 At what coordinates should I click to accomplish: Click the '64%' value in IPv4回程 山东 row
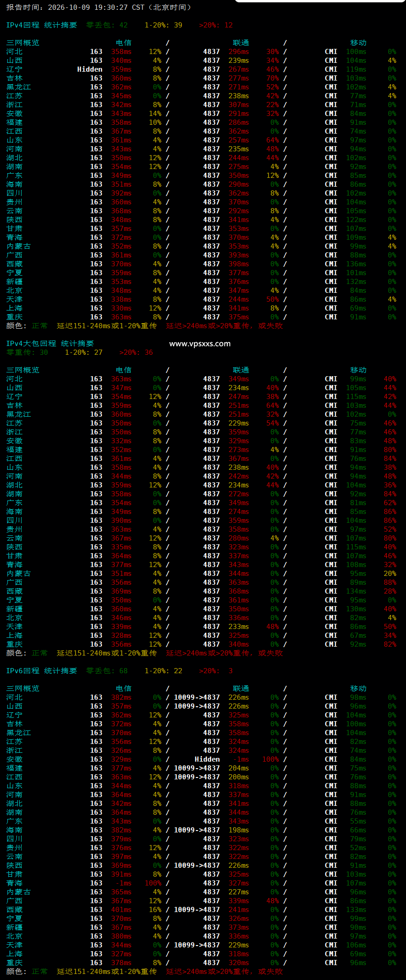pyautogui.click(x=273, y=140)
